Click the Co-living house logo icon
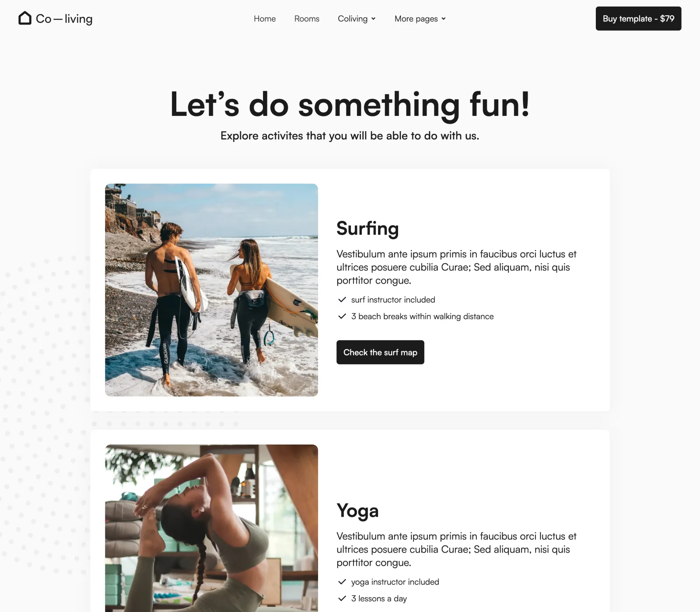The width and height of the screenshot is (700, 612). (25, 18)
